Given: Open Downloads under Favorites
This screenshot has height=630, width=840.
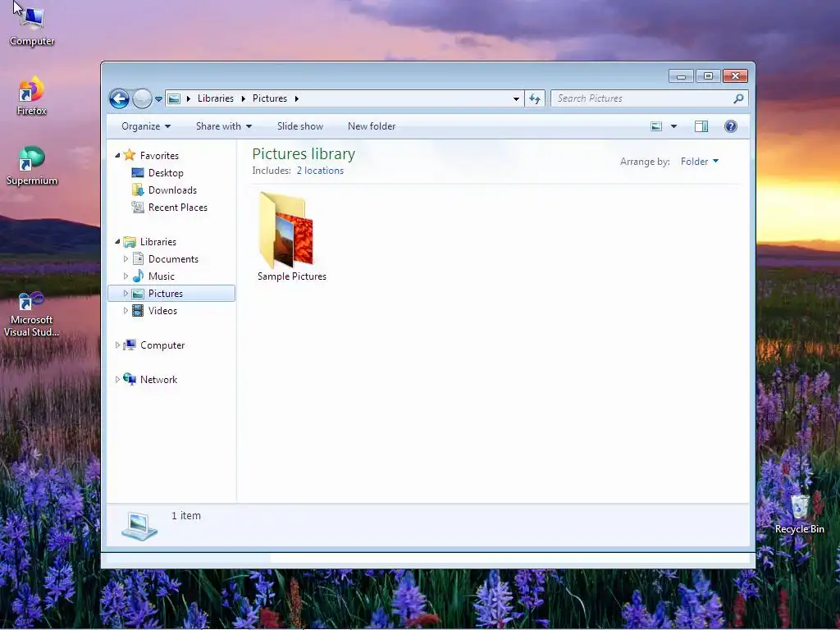Looking at the screenshot, I should click(x=172, y=190).
